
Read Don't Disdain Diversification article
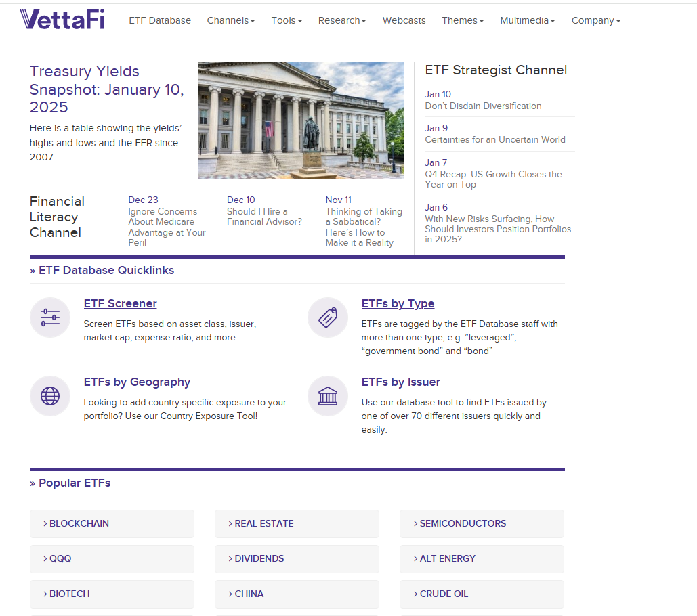coord(483,106)
